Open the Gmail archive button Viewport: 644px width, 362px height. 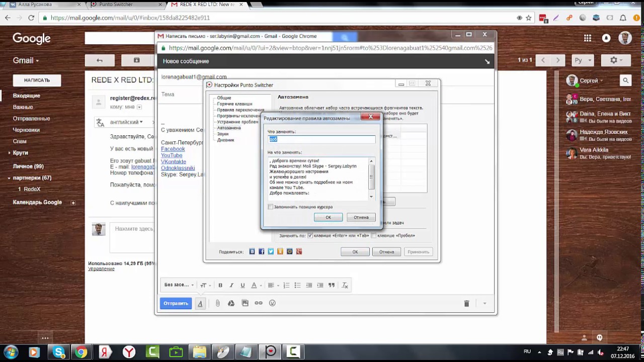136,60
